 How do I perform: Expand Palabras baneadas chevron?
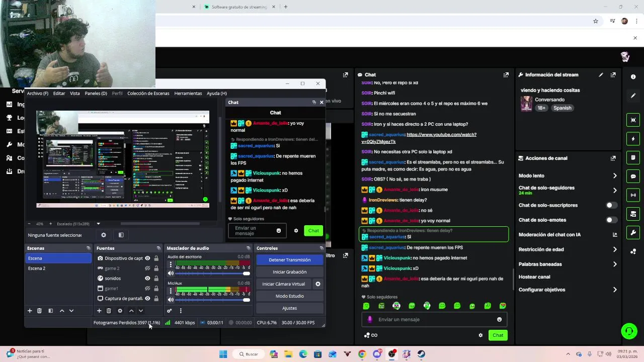tap(615, 264)
